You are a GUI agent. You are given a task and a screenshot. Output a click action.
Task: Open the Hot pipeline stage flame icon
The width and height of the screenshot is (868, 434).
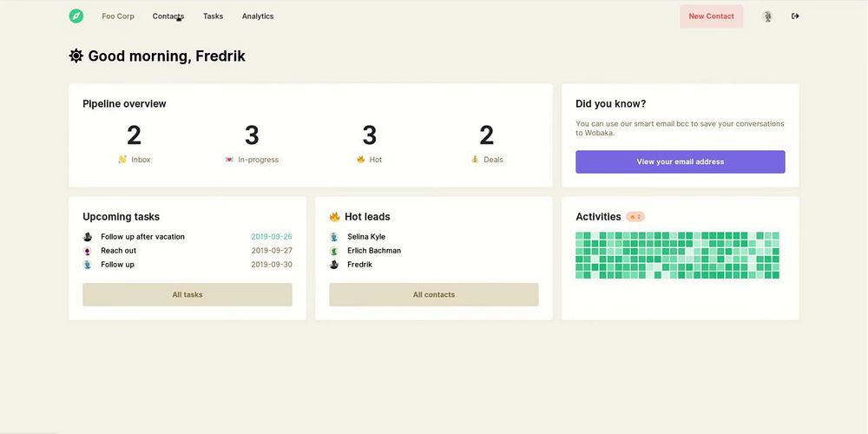361,160
